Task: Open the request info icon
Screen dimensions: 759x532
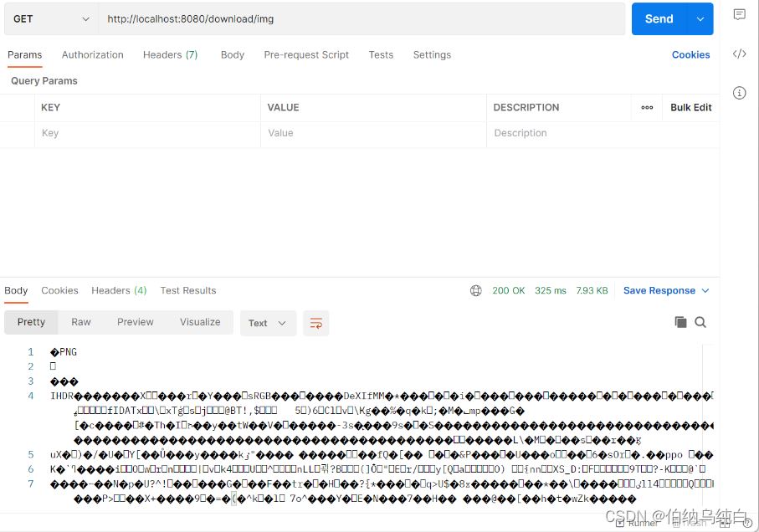Action: pyautogui.click(x=739, y=93)
